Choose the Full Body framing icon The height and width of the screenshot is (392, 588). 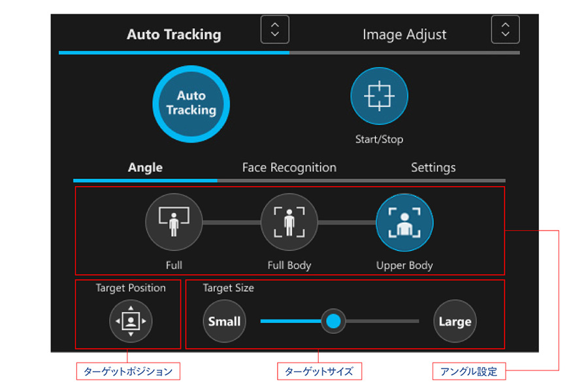(289, 222)
